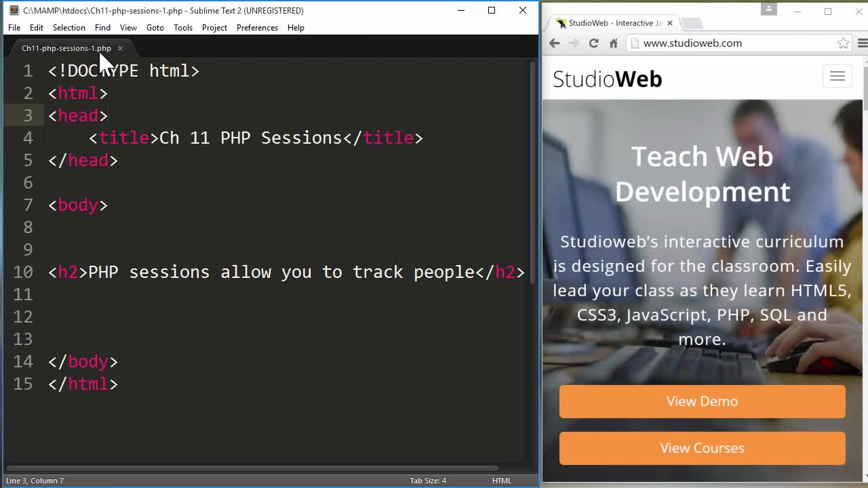
Task: Change HTML syntax mode in status bar
Action: point(502,481)
